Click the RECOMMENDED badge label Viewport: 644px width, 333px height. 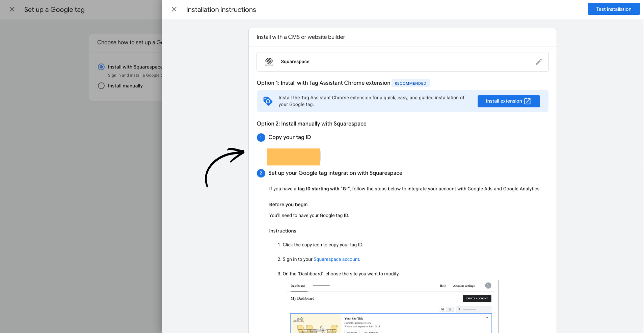pyautogui.click(x=410, y=83)
